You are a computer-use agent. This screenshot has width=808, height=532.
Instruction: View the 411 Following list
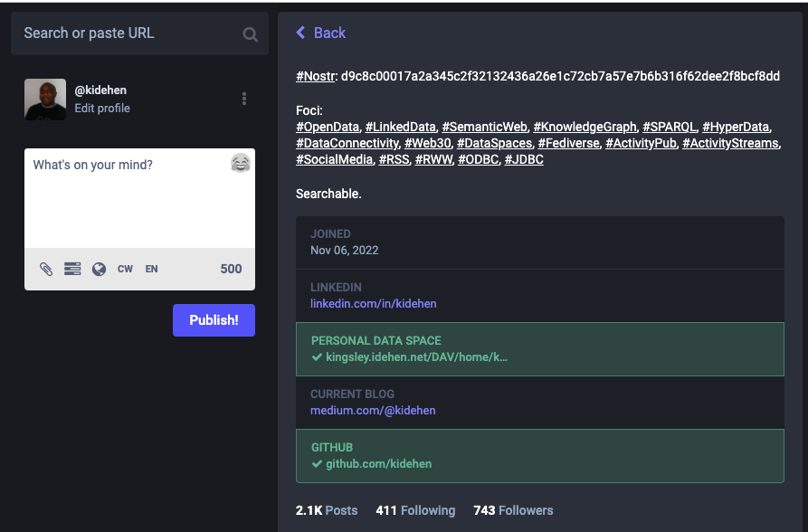pyautogui.click(x=415, y=510)
